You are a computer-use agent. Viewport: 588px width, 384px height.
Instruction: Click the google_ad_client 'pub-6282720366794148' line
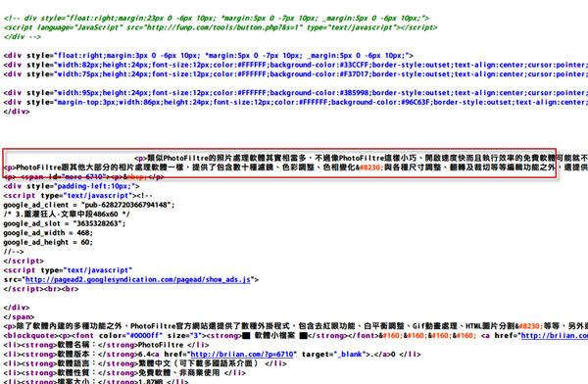[x=89, y=205]
